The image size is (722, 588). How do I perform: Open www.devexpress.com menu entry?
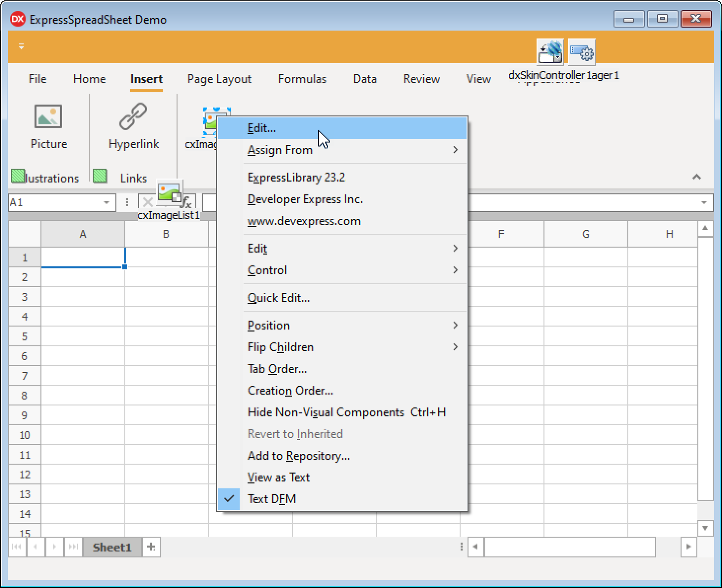coord(304,221)
